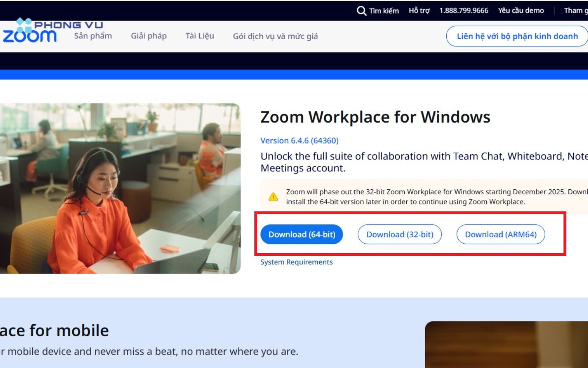The height and width of the screenshot is (368, 588).
Task: Click the Zoom logo
Action: (29, 37)
